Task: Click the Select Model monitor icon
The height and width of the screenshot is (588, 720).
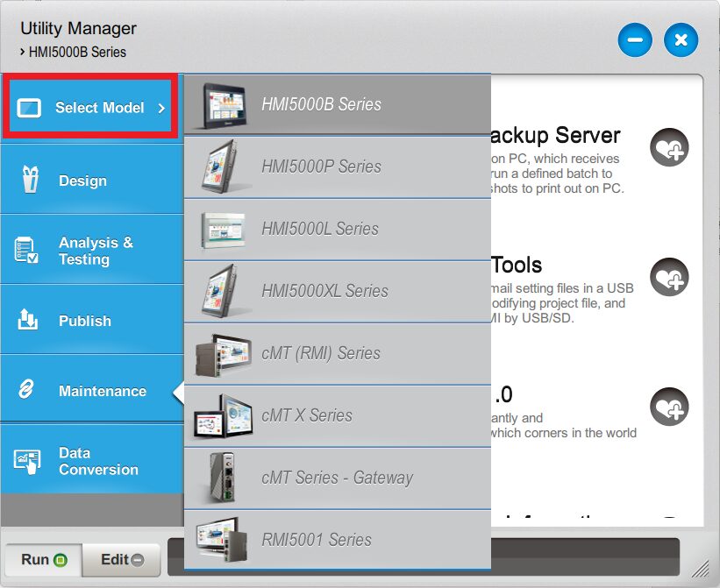Action: click(x=29, y=109)
